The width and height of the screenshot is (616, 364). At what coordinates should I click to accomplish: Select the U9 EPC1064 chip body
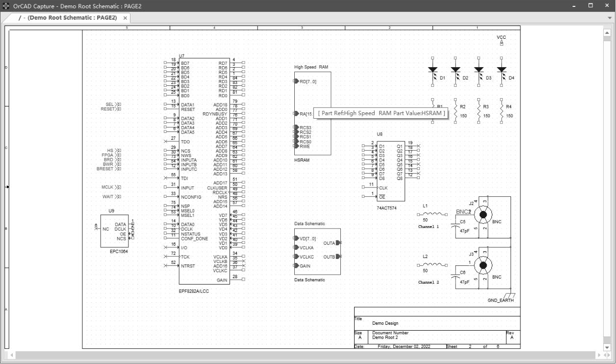(x=115, y=231)
